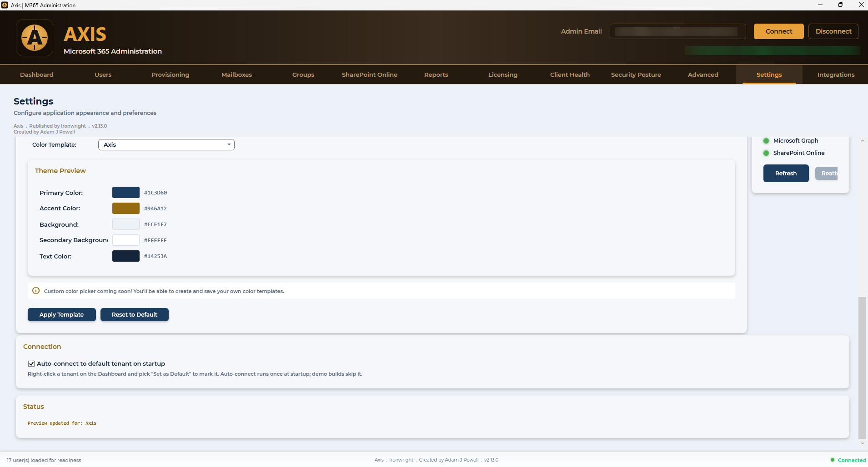This screenshot has height=467, width=868.
Task: Click the Primary Color swatch
Action: (x=126, y=193)
